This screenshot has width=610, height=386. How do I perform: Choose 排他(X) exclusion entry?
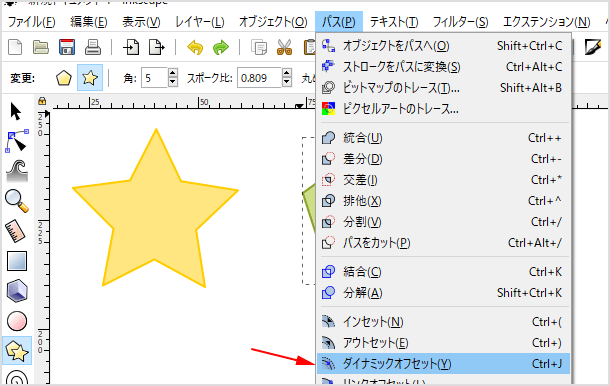pyautogui.click(x=443, y=201)
